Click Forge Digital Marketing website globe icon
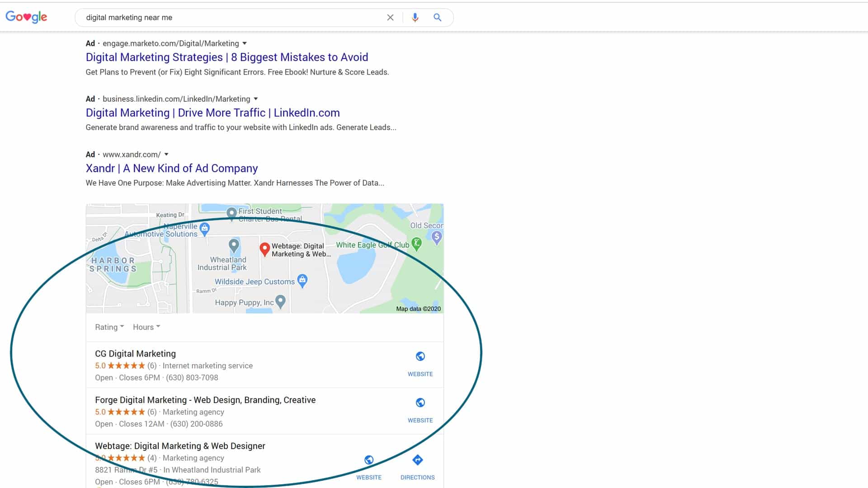The width and height of the screenshot is (868, 488). point(420,403)
